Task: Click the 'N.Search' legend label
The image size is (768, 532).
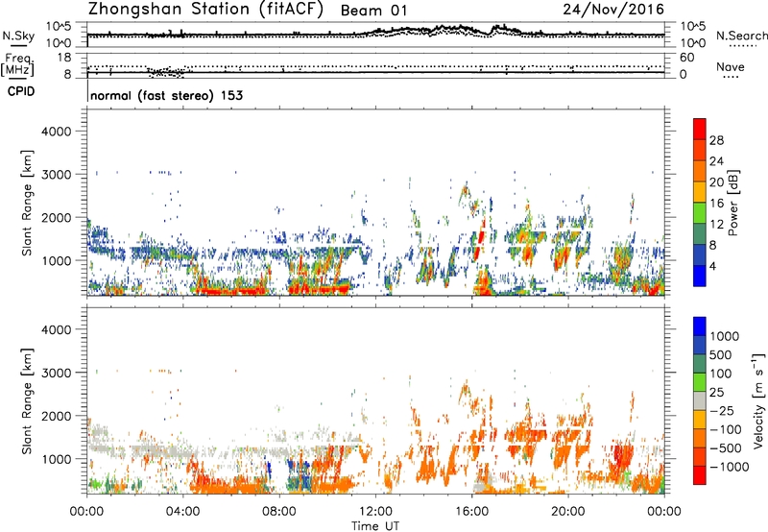Action: [x=741, y=36]
